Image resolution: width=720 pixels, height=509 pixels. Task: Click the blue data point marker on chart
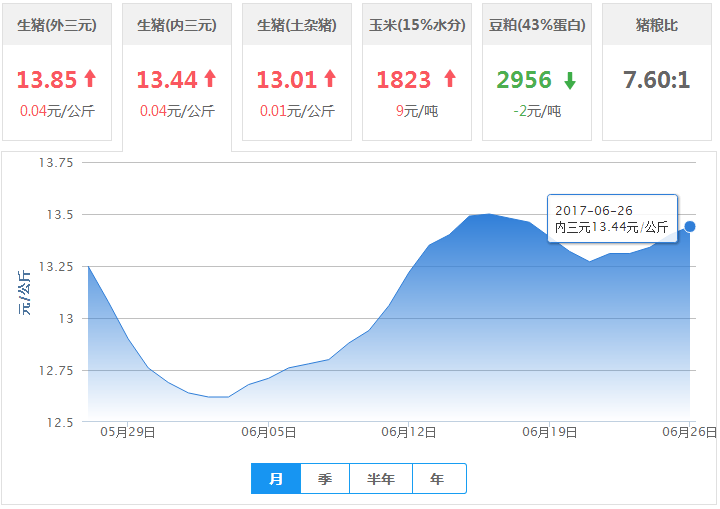coord(690,227)
